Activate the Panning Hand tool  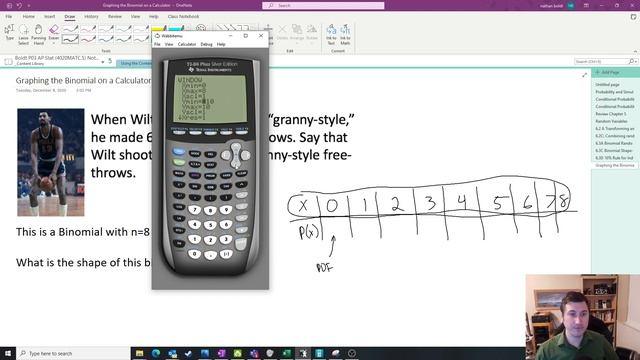[38, 34]
